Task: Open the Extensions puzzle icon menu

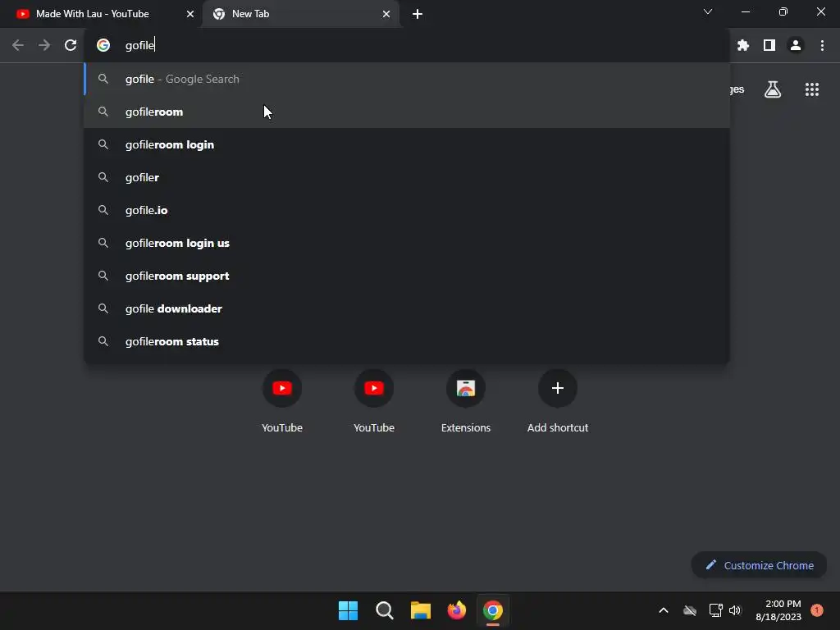Action: [x=742, y=46]
